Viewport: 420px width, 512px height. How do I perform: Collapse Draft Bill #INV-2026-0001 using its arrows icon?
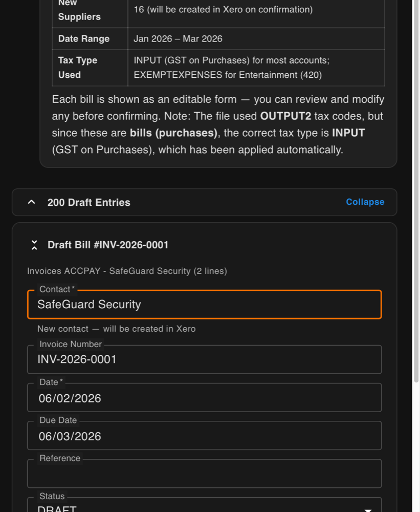tap(34, 245)
